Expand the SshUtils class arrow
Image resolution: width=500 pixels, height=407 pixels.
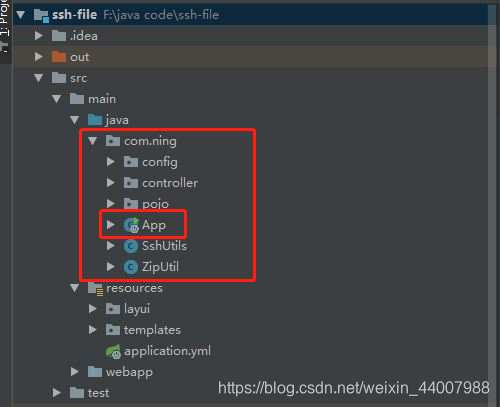point(111,246)
